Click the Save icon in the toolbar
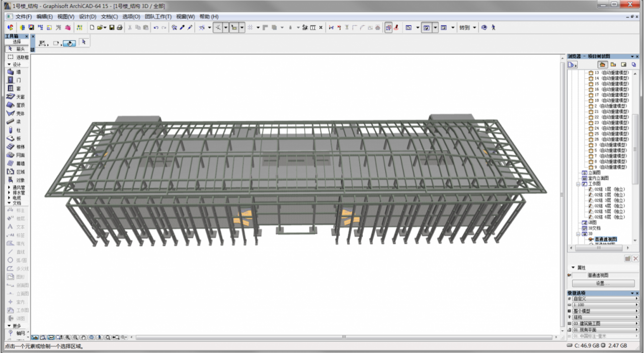 pos(112,28)
